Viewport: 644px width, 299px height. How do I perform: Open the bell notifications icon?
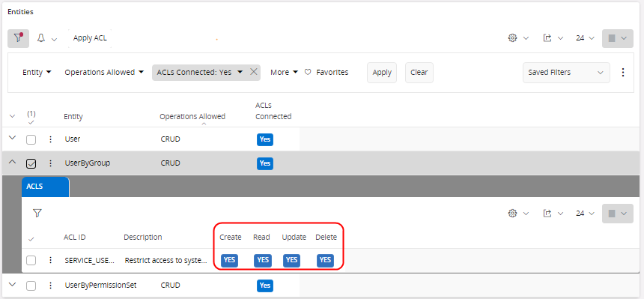41,38
